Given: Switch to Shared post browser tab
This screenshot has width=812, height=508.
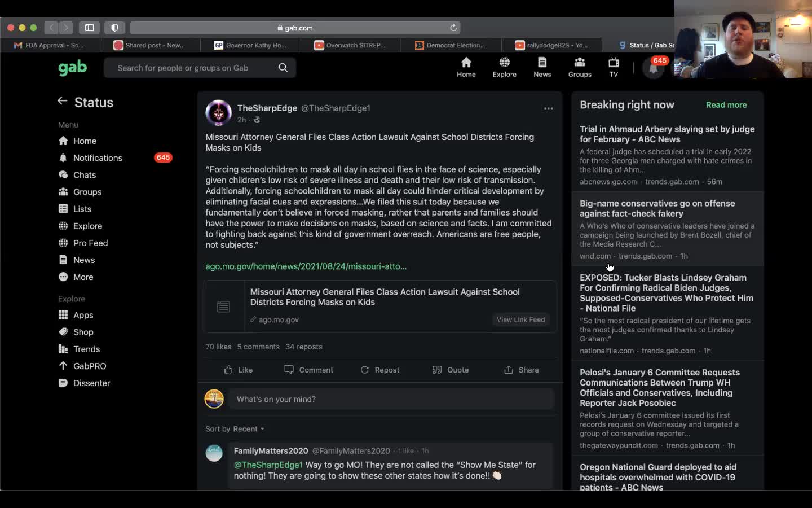Looking at the screenshot, I should (150, 45).
